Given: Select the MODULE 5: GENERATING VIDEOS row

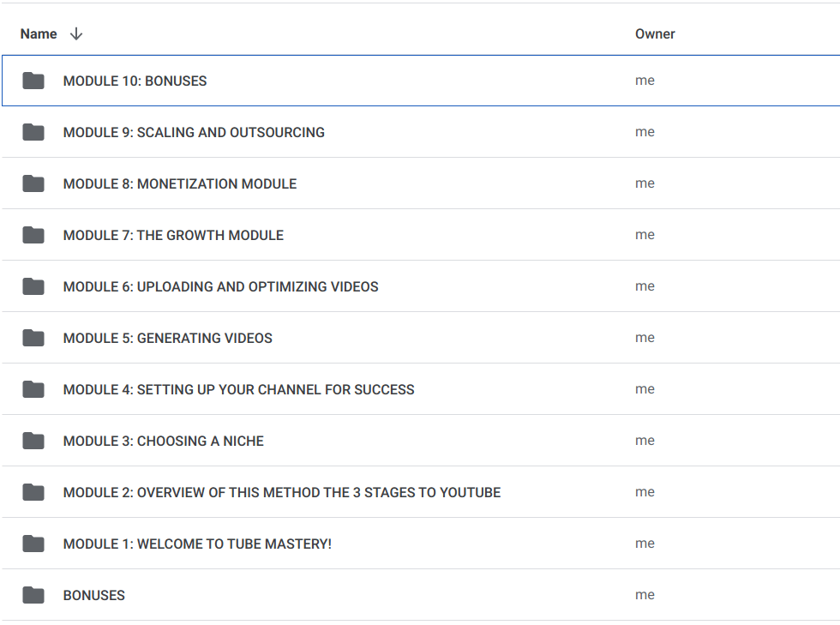Looking at the screenshot, I should (166, 338).
